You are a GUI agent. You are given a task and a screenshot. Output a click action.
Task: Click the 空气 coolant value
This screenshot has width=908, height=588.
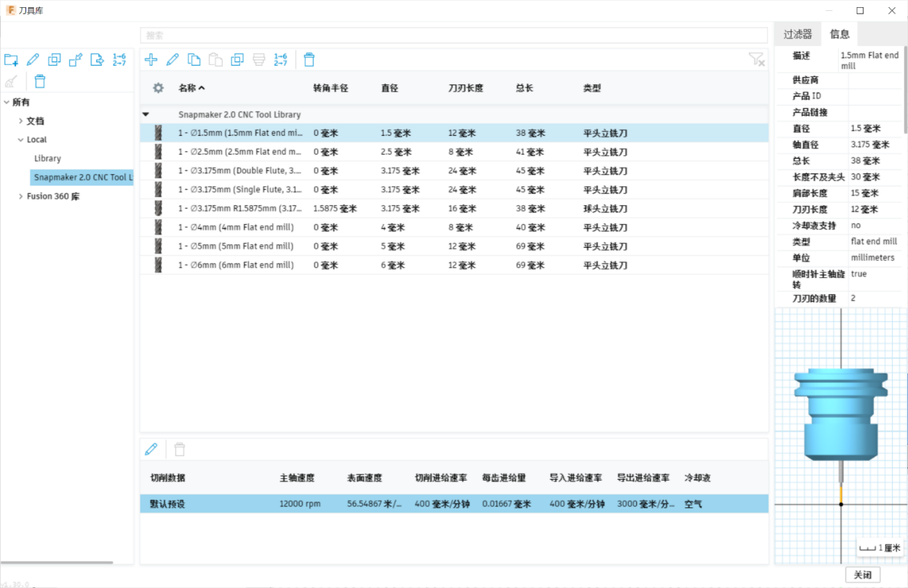pos(693,503)
